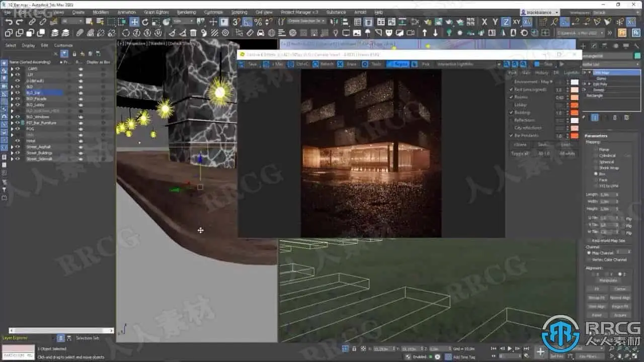The height and width of the screenshot is (362, 644).
Task: Click the Rooms intensity value field
Action: pos(559,97)
